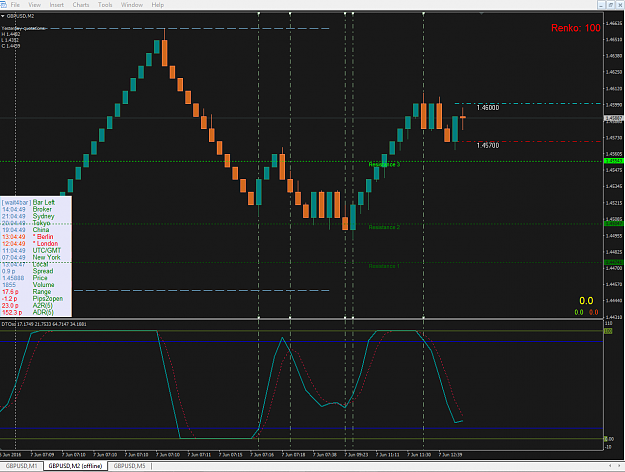This screenshot has height=472, width=625.
Task: Select the 1.45700 price level label
Action: [x=488, y=146]
